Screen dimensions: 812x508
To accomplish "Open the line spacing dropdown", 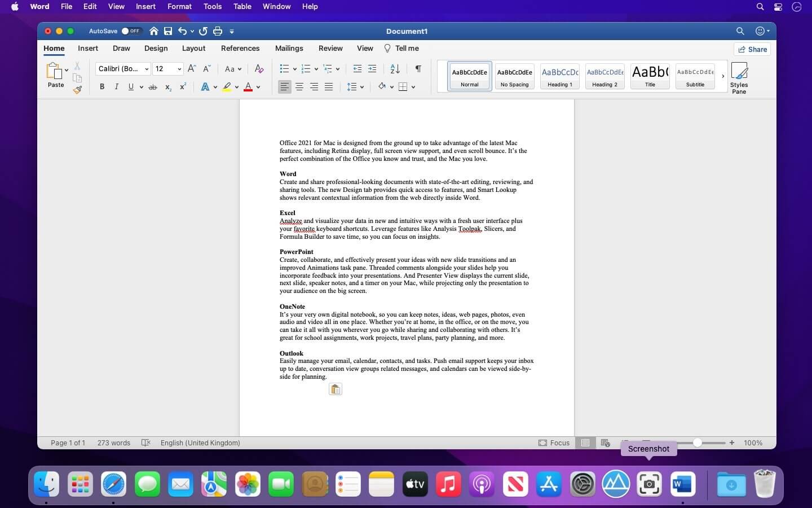I will tap(361, 87).
